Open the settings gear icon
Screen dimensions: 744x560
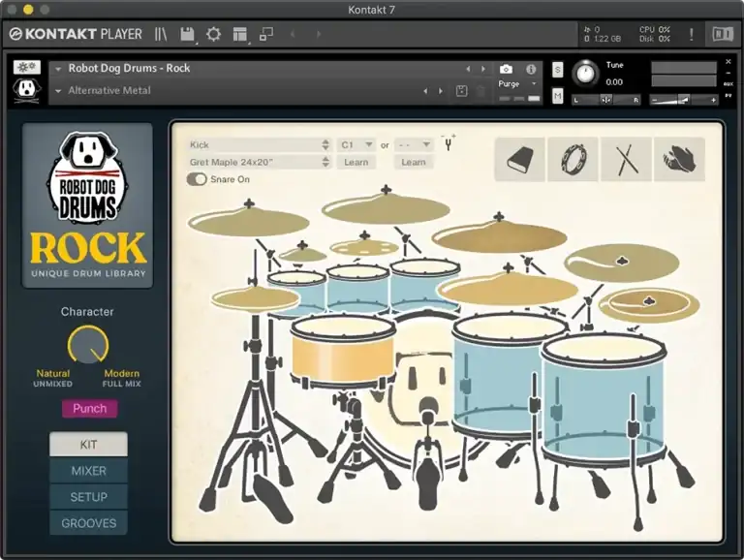213,34
